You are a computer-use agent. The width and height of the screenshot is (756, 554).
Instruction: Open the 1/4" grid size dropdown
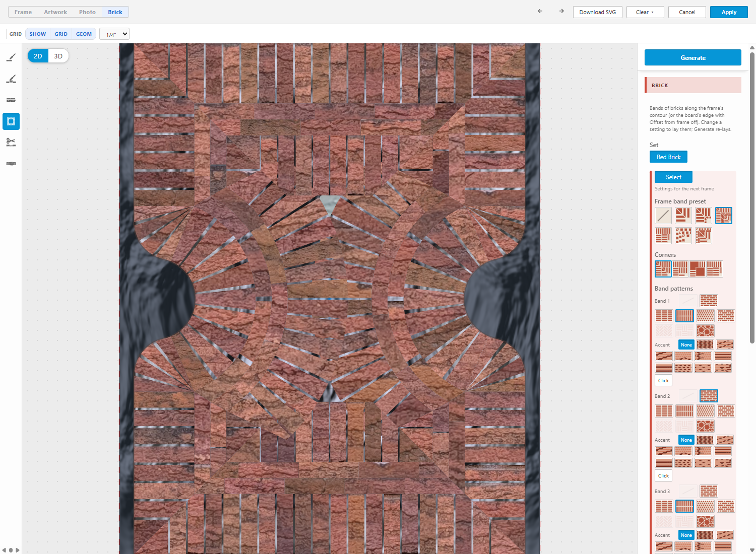point(114,34)
